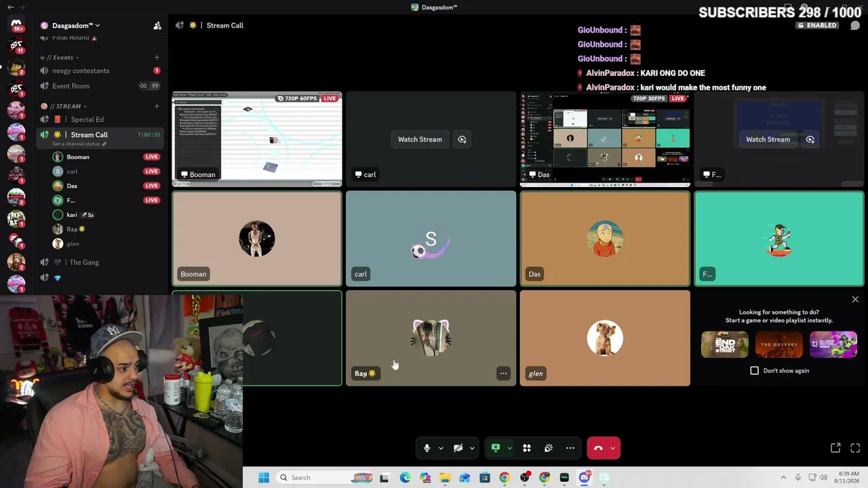868x488 pixels.
Task: Open the chat bubble icon at top right
Action: pos(855,26)
